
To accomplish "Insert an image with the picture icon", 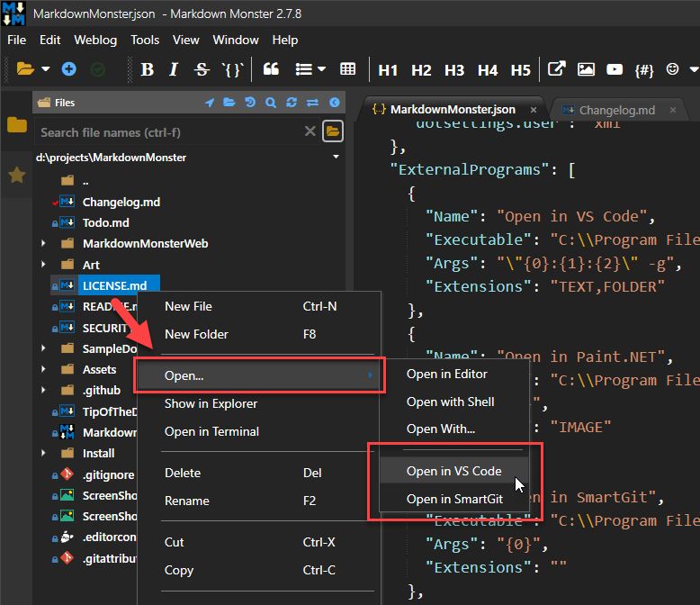I will click(586, 69).
